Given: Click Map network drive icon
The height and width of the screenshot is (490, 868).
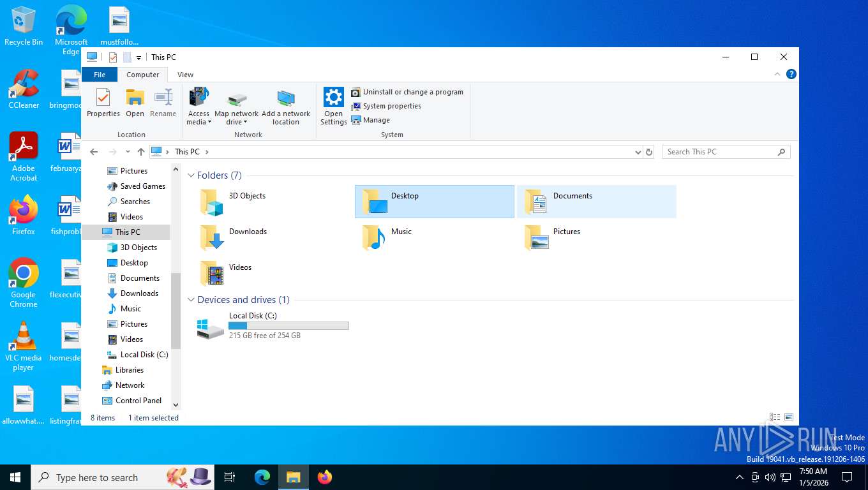Looking at the screenshot, I should point(237,107).
